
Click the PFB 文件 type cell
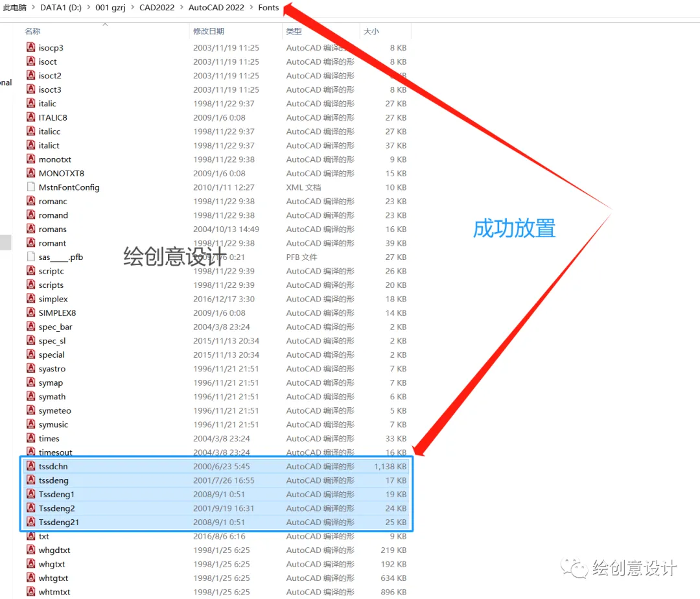click(x=301, y=257)
